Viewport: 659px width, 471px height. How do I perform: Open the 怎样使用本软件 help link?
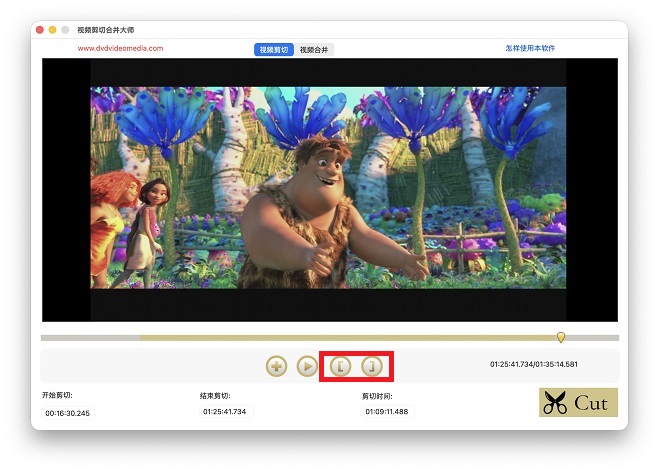click(x=530, y=48)
